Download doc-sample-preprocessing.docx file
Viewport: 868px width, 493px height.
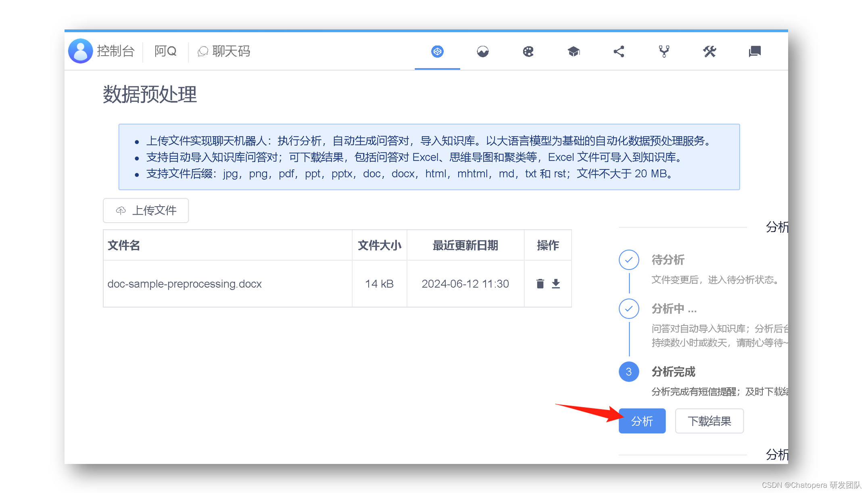[556, 284]
